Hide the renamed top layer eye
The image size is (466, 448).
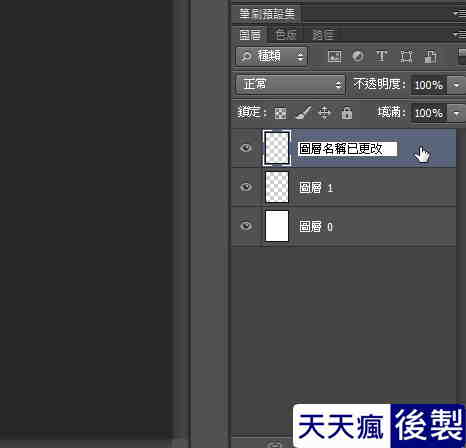point(246,148)
